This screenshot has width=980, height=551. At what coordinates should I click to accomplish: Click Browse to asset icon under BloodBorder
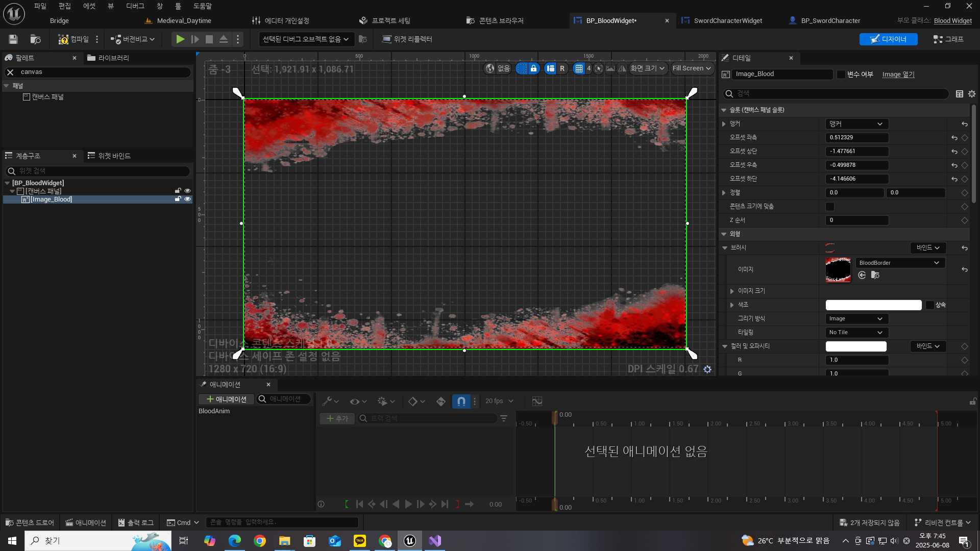click(x=875, y=275)
